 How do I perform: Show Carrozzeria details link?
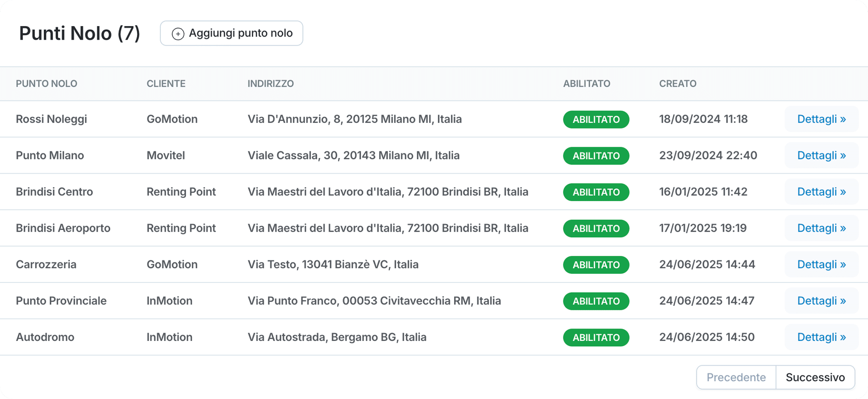[821, 265]
